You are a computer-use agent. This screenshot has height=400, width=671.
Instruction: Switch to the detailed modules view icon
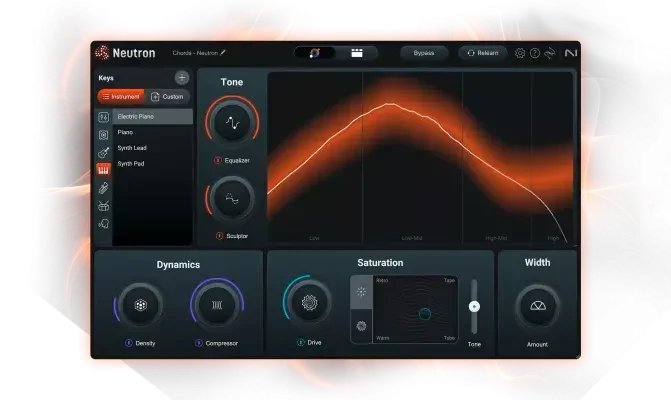tap(356, 53)
